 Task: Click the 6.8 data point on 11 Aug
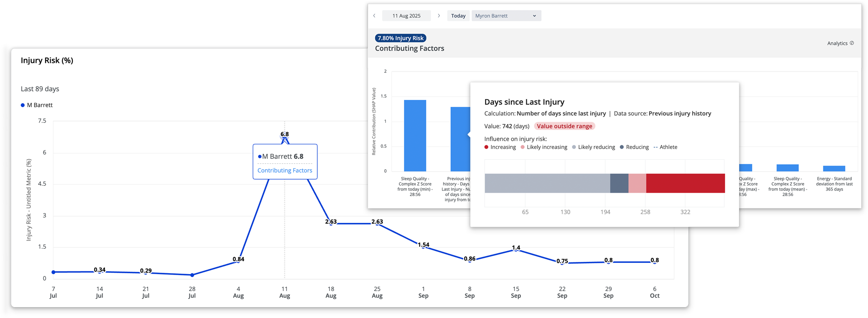coord(284,139)
